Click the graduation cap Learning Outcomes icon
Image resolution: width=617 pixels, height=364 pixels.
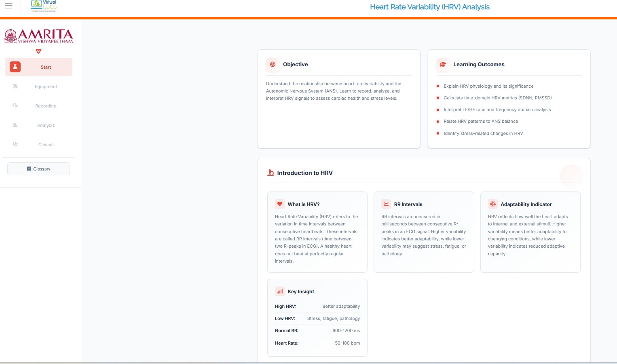tap(443, 64)
